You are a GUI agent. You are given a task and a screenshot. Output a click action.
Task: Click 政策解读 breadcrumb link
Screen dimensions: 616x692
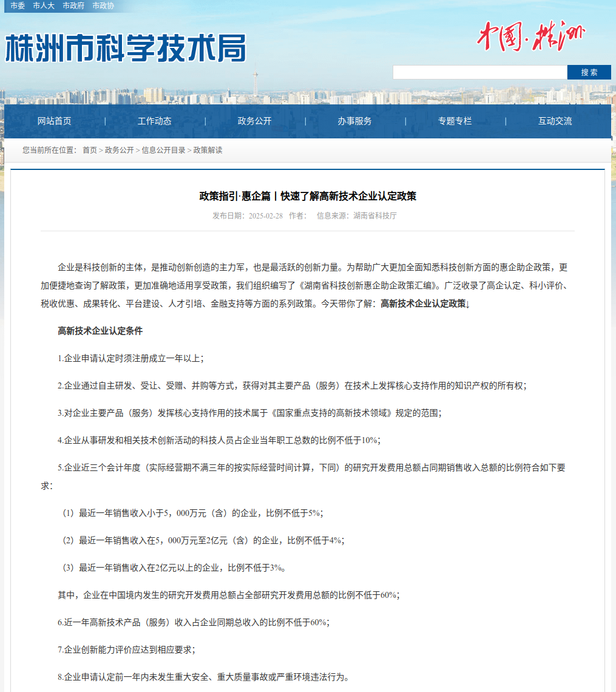[208, 150]
